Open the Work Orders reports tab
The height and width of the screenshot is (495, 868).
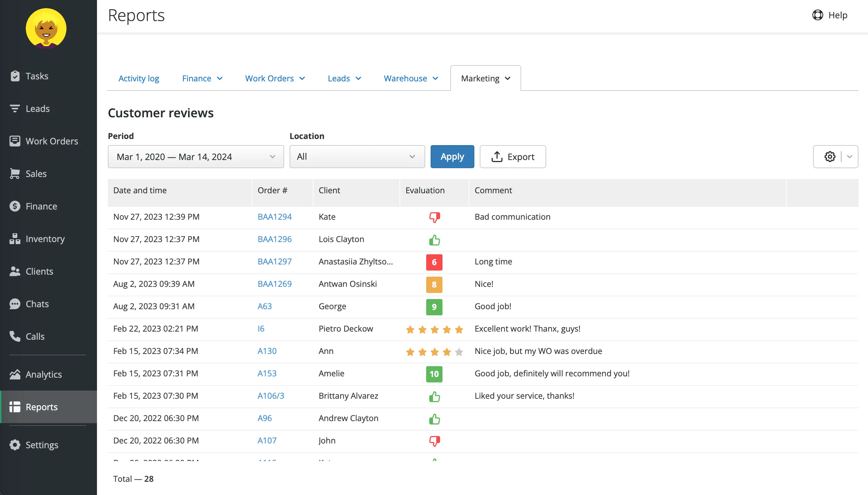pos(269,79)
